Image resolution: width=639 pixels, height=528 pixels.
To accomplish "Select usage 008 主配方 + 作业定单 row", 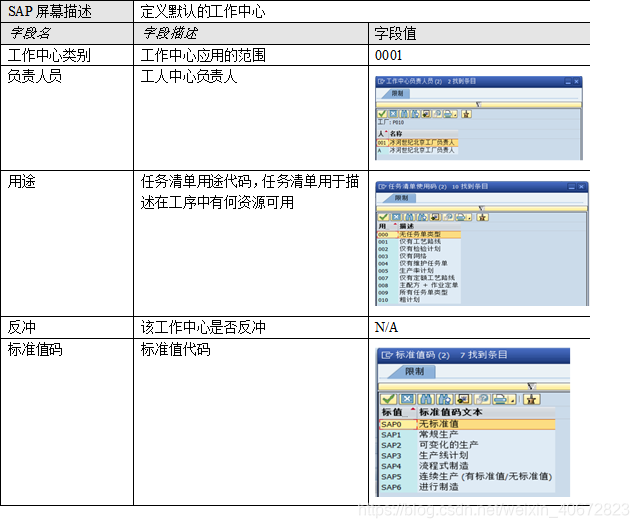I will [419, 285].
